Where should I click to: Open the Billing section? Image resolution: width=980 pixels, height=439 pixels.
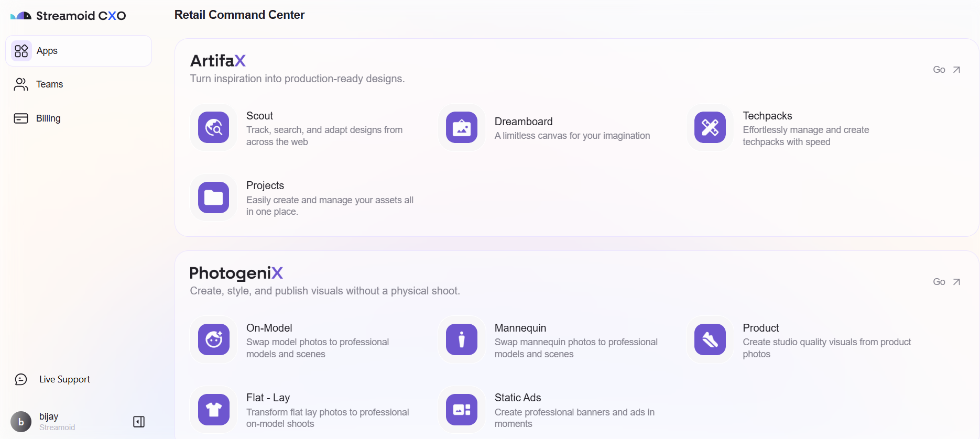(48, 118)
